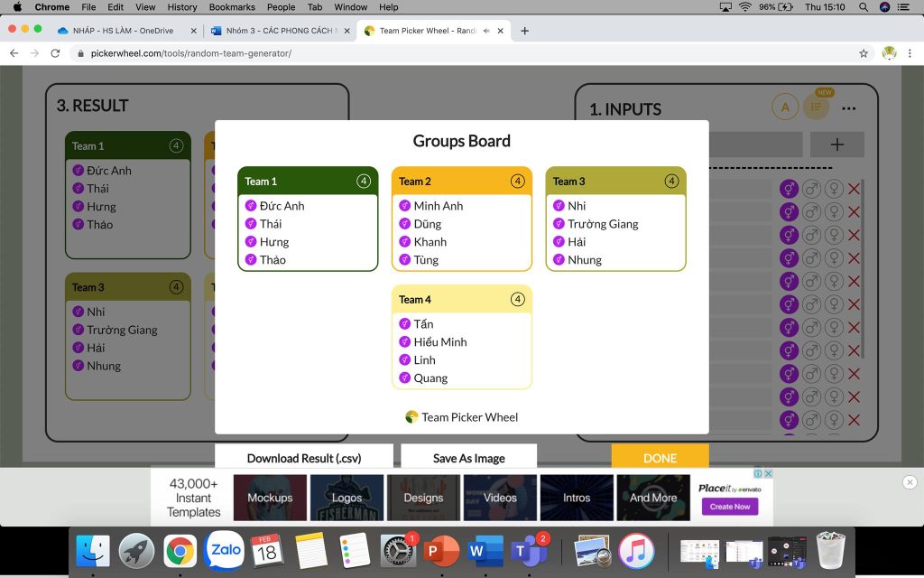Image resolution: width=924 pixels, height=578 pixels.
Task: Open a new Chrome tab
Action: pyautogui.click(x=525, y=31)
